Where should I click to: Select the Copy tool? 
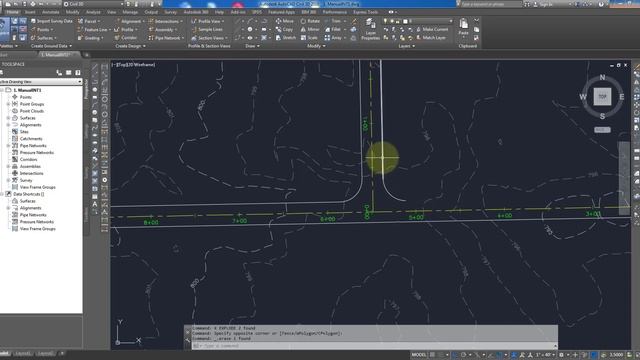click(x=284, y=29)
